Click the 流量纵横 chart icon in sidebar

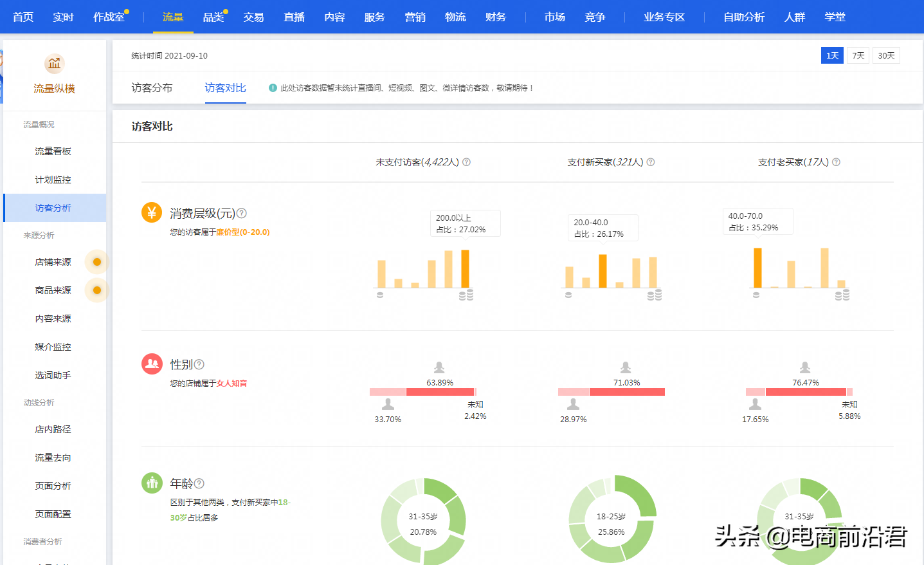tap(54, 64)
